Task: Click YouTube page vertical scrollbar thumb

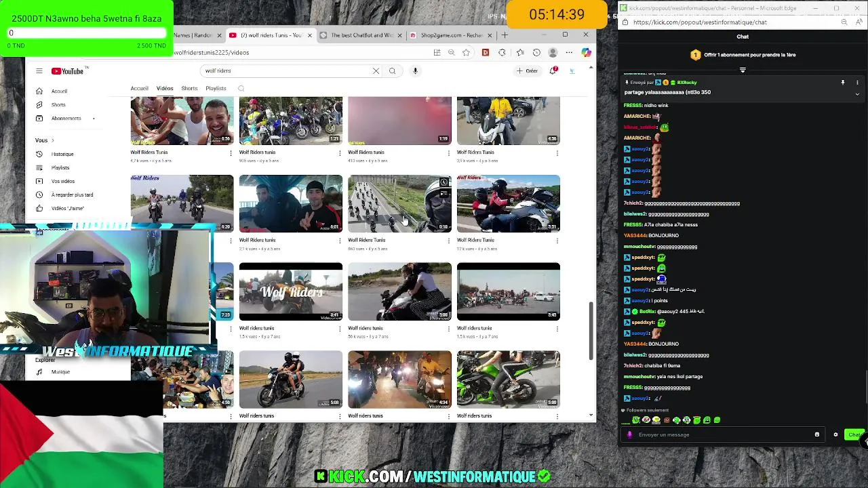Action: coord(591,330)
